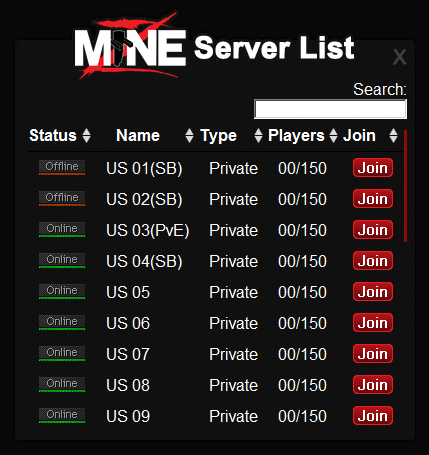Join server US 03(PvE)
The height and width of the screenshot is (455, 429).
point(373,230)
